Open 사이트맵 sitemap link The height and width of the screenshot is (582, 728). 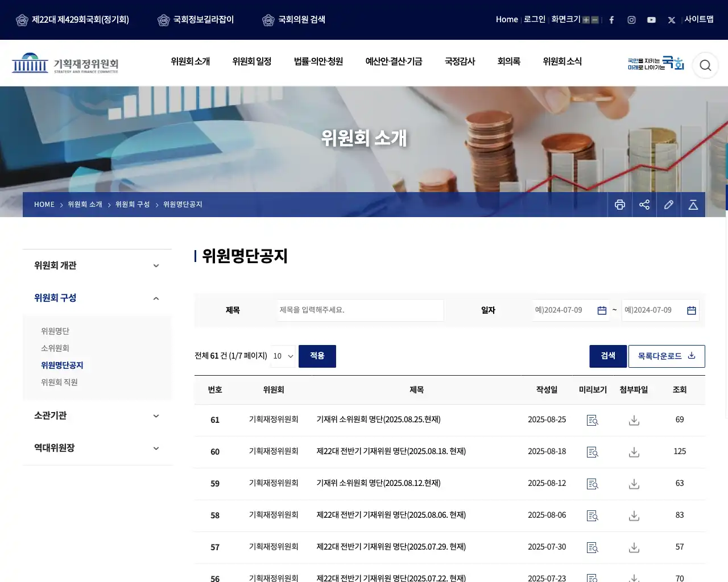click(x=699, y=19)
